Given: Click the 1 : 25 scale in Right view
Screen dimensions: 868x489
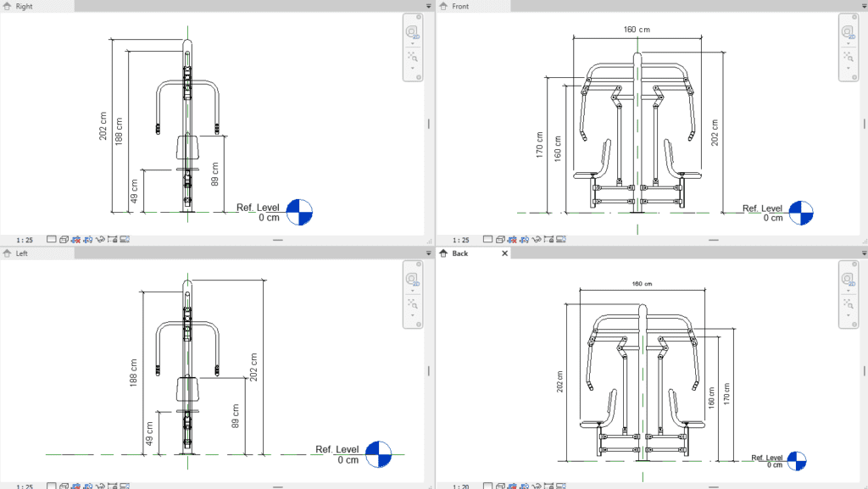Looking at the screenshot, I should [25, 240].
